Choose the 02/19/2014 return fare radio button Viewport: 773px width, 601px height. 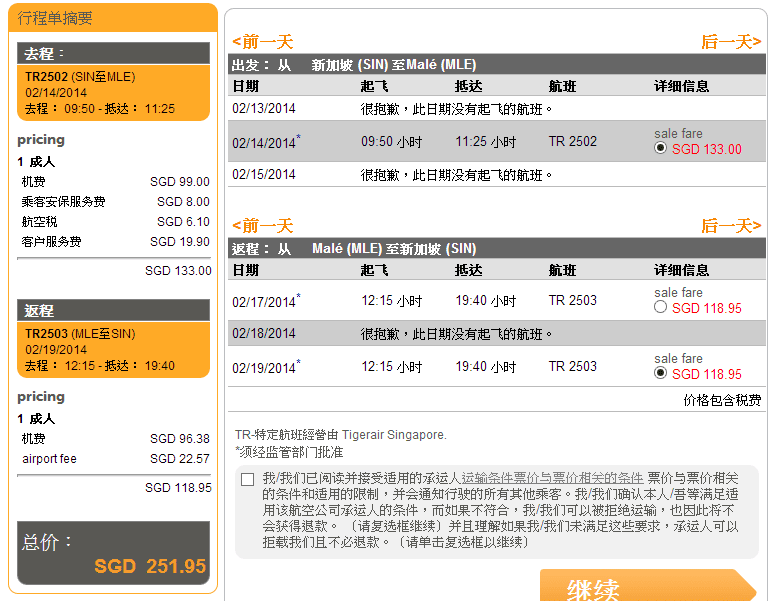(660, 373)
